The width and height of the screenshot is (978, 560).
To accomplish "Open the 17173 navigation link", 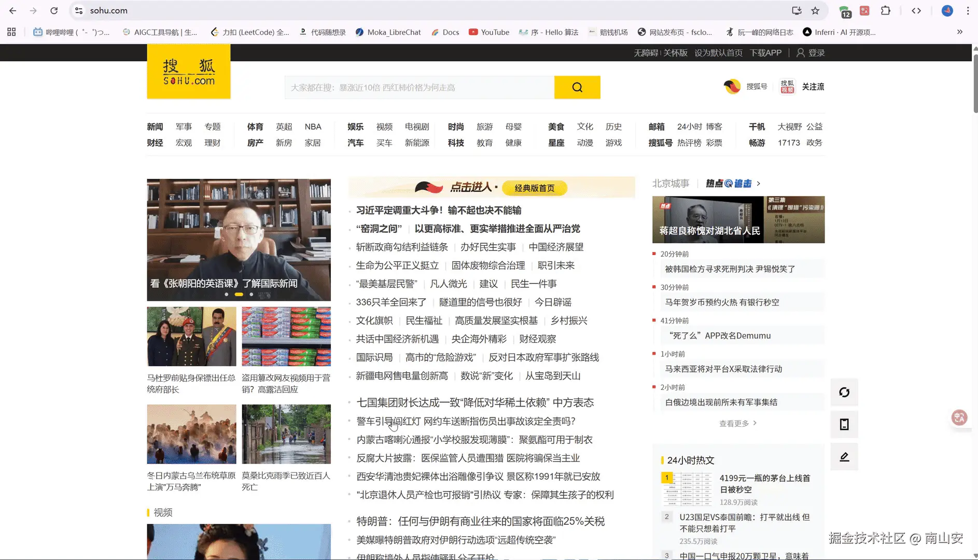I will [789, 143].
